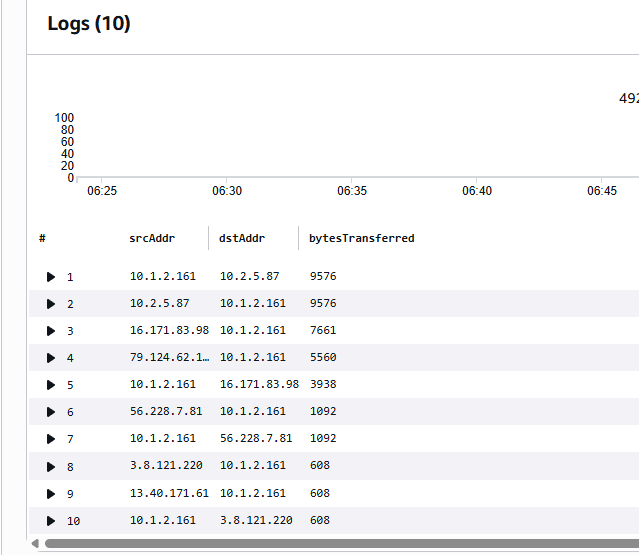Expand log row 8 triangle
The width and height of the screenshot is (639, 555).
click(51, 466)
